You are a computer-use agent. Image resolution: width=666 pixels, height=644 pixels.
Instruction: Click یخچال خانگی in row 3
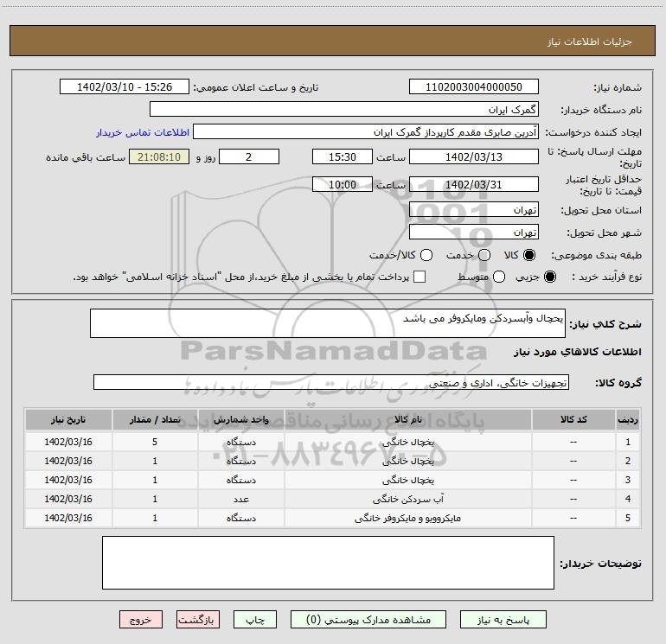[x=407, y=480]
